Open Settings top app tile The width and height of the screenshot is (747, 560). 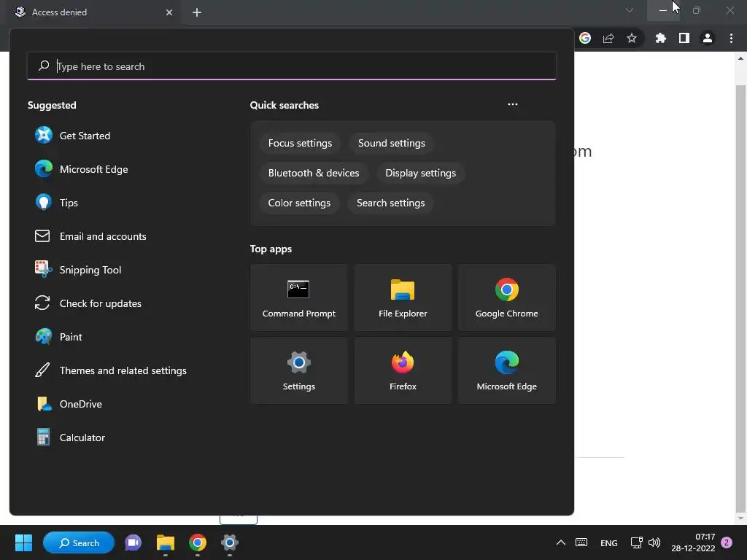[298, 370]
